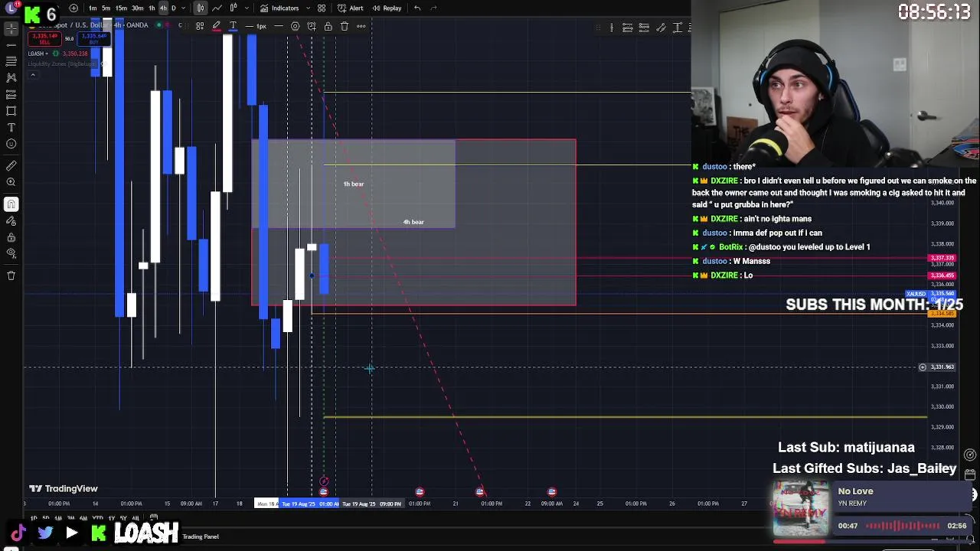Open the indicator templates grid
The image size is (980, 551).
pyautogui.click(x=322, y=8)
